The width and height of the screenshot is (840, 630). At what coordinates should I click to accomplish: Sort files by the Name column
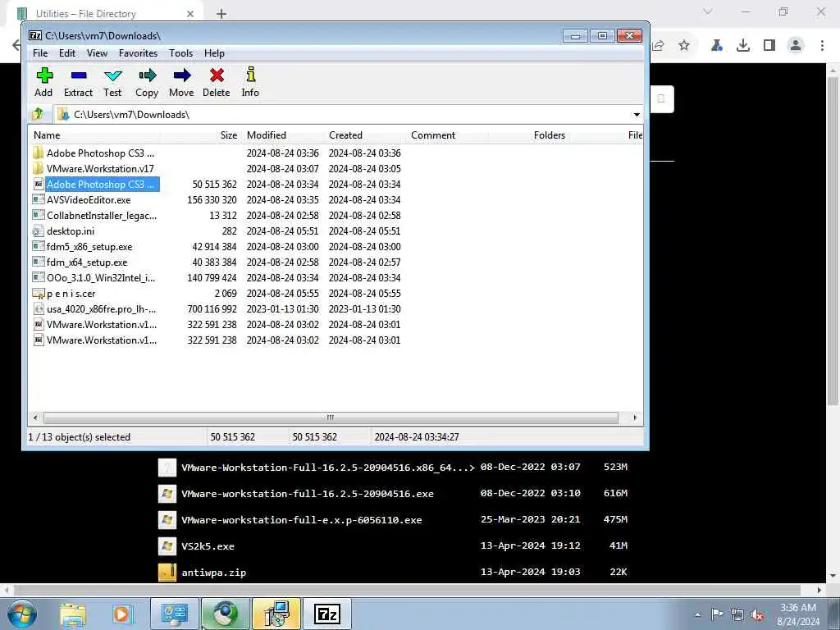click(x=94, y=135)
